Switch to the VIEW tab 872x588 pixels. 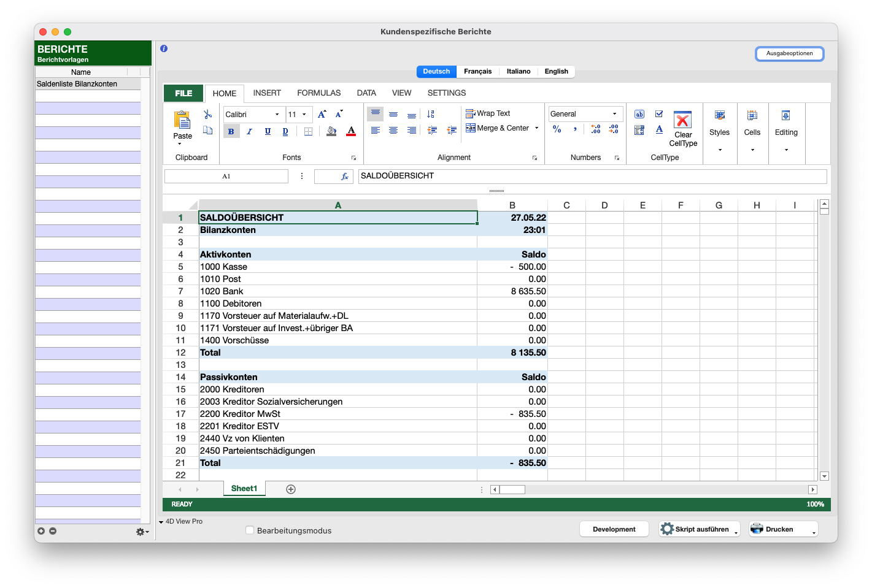pos(402,93)
